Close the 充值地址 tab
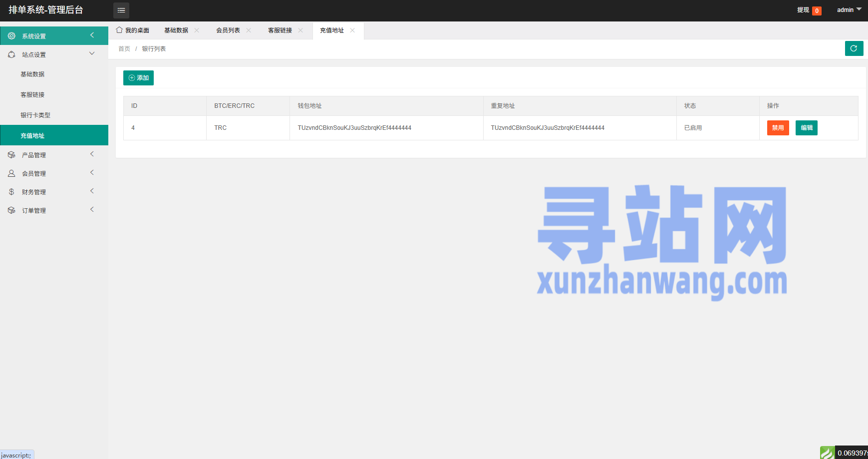Screen dimensions: 868x459 (352, 30)
